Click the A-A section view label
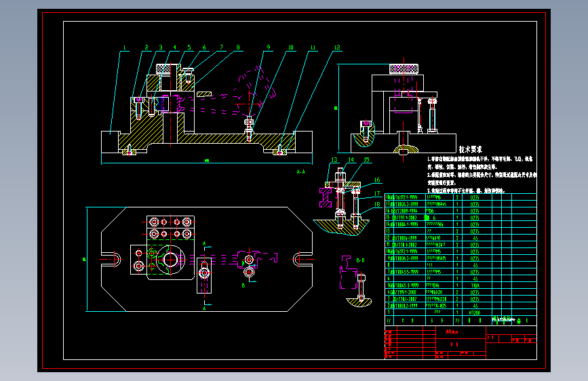The height and width of the screenshot is (381, 588). tap(300, 172)
